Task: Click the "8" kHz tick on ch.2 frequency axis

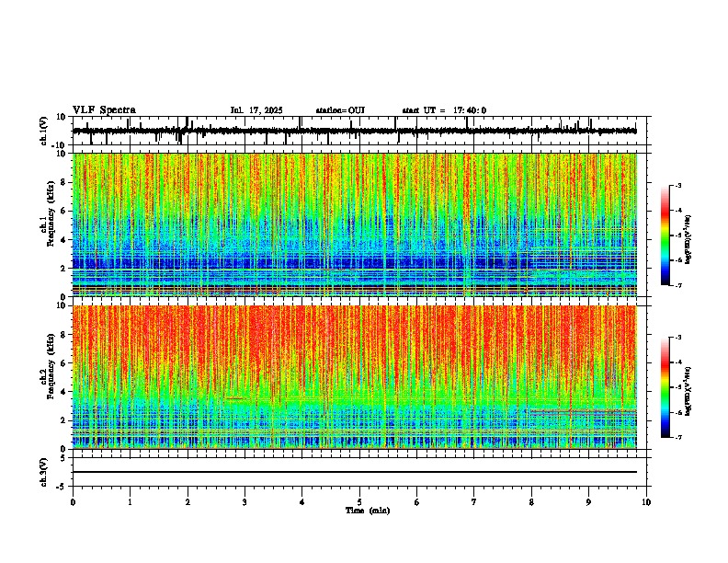Action: pyautogui.click(x=64, y=335)
